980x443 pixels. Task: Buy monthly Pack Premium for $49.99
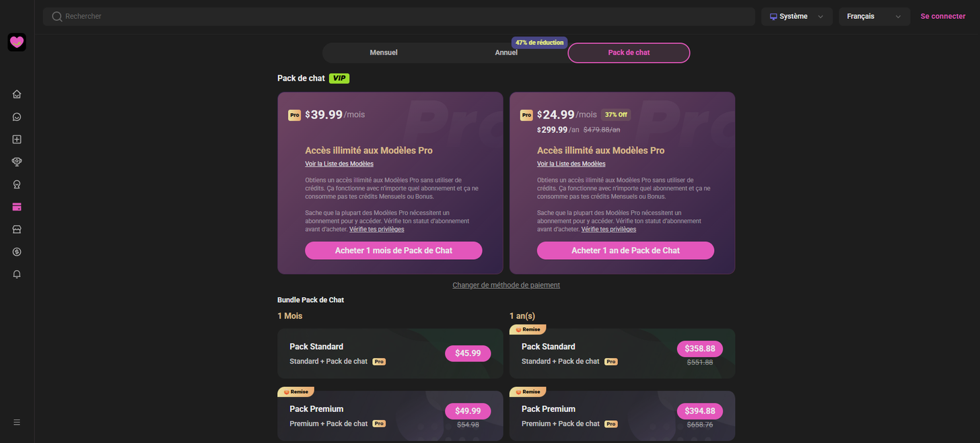click(x=468, y=411)
